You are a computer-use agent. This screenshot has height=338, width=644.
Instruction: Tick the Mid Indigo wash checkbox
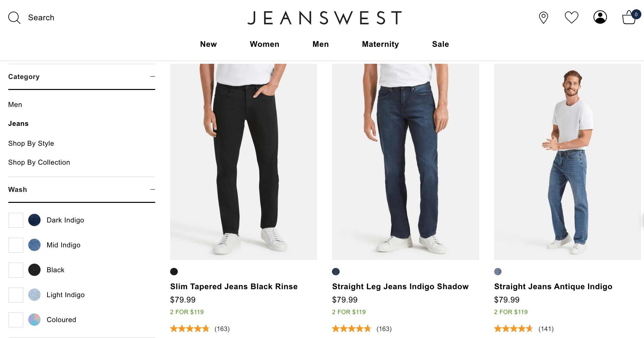point(16,245)
